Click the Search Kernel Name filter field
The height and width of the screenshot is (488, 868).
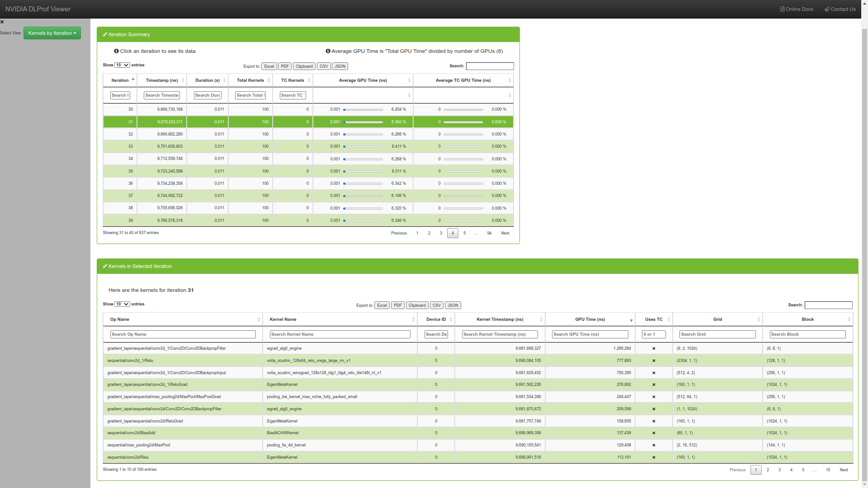click(340, 334)
